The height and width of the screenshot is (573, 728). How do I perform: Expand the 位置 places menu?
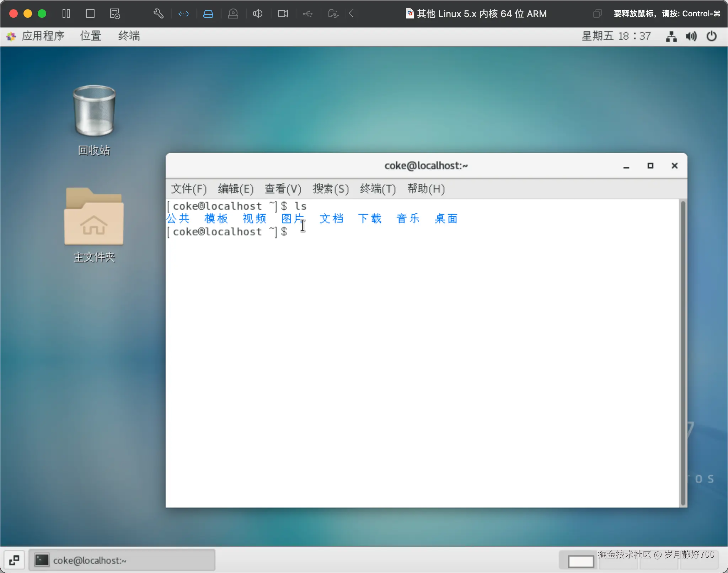(91, 36)
